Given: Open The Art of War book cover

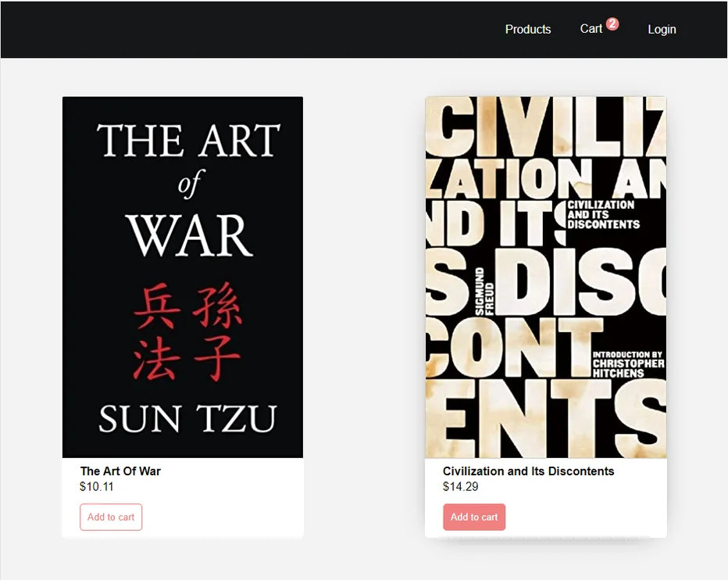Looking at the screenshot, I should [183, 277].
